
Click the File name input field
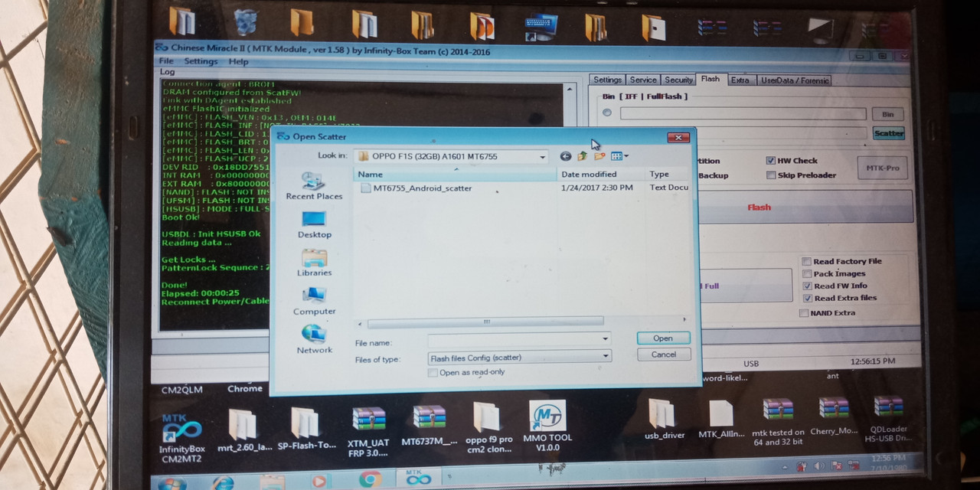514,338
